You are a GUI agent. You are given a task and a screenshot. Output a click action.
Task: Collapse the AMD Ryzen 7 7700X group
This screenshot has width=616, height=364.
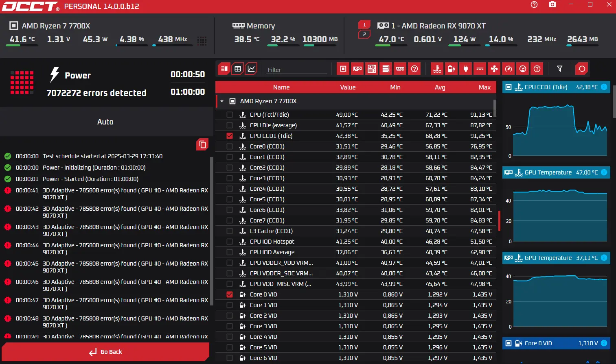[x=222, y=101]
